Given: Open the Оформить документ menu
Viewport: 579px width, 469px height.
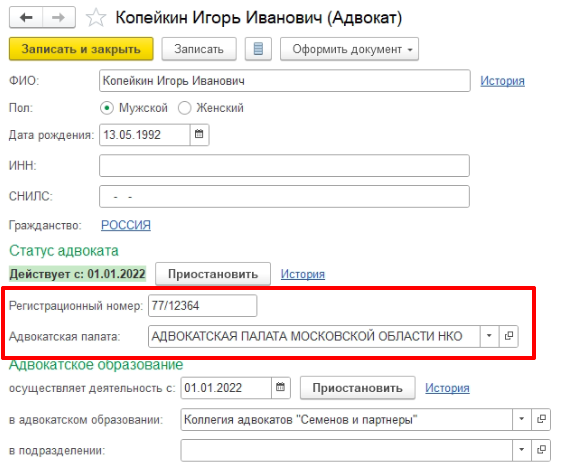Looking at the screenshot, I should click(349, 49).
